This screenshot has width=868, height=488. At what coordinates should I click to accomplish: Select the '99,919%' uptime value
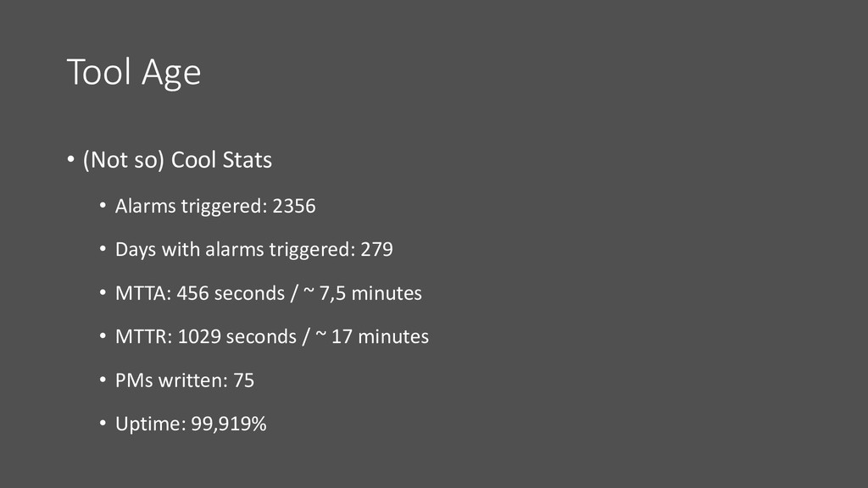(x=229, y=424)
